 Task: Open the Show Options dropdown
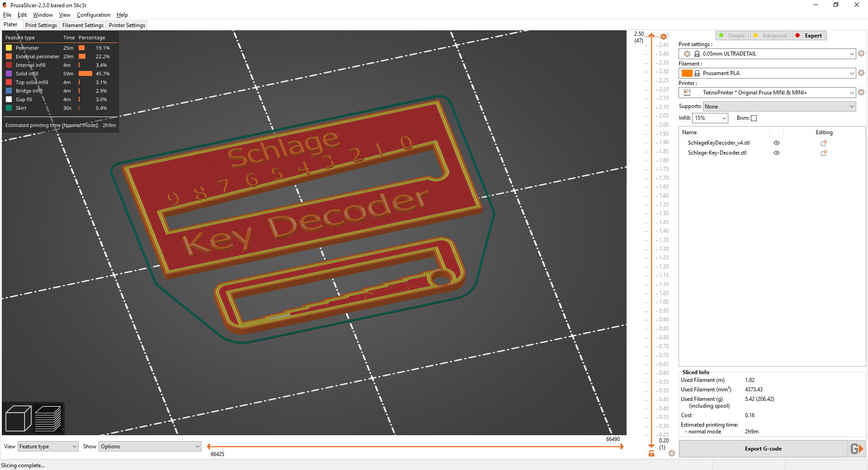(x=150, y=446)
